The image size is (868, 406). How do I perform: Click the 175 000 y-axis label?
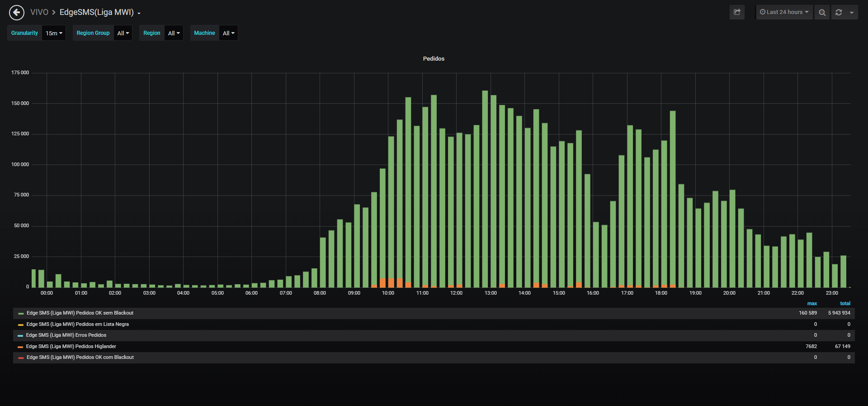tap(20, 73)
